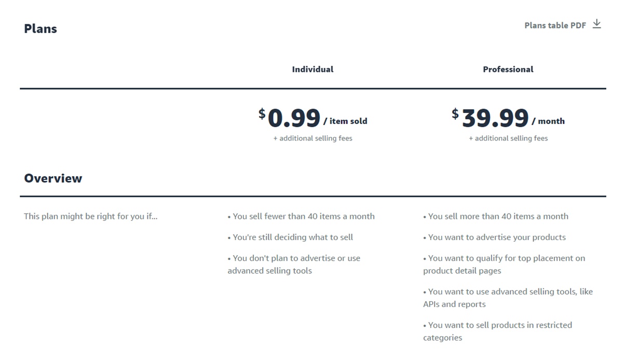Screen dimensions: 623x364
Task: Click additional selling fees under Professional price
Action: tap(508, 138)
